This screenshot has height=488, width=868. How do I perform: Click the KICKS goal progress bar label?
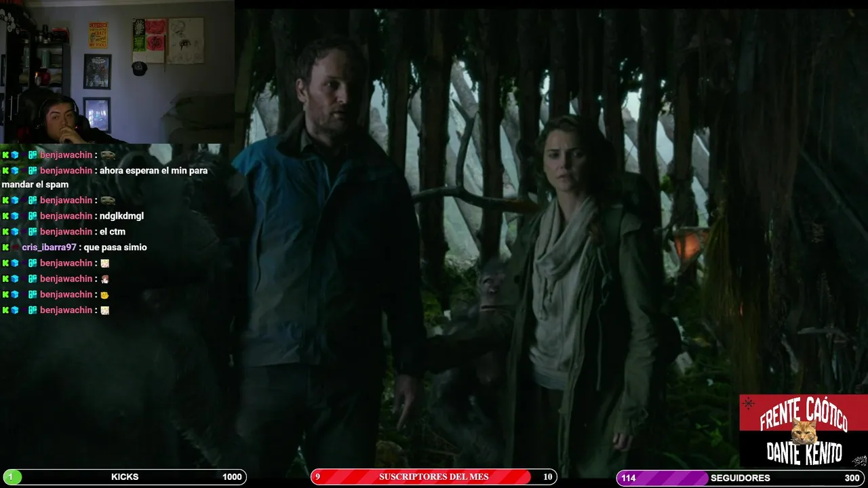tap(125, 477)
